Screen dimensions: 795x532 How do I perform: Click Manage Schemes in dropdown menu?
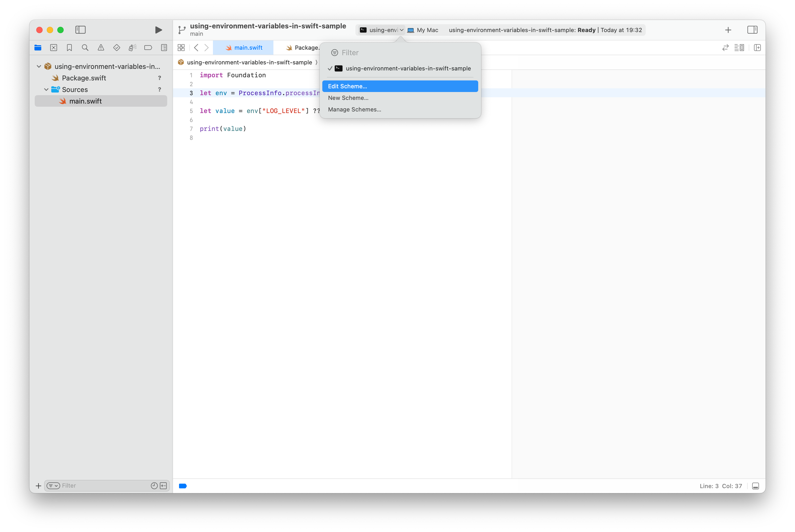(354, 109)
